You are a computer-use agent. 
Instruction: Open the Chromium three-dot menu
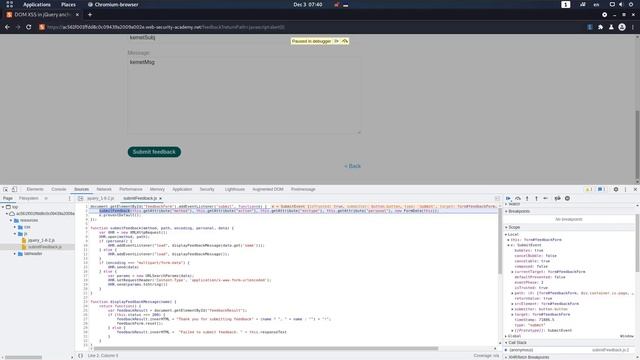pyautogui.click(x=633, y=27)
